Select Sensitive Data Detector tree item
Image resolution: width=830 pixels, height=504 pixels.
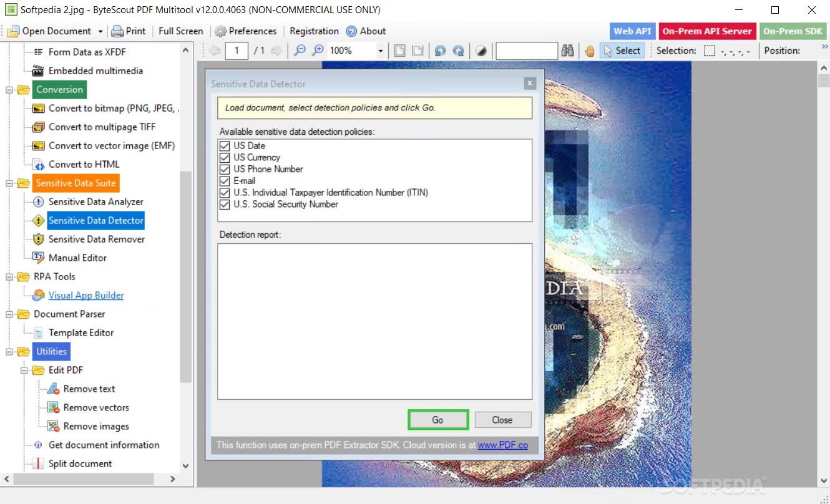coord(96,220)
